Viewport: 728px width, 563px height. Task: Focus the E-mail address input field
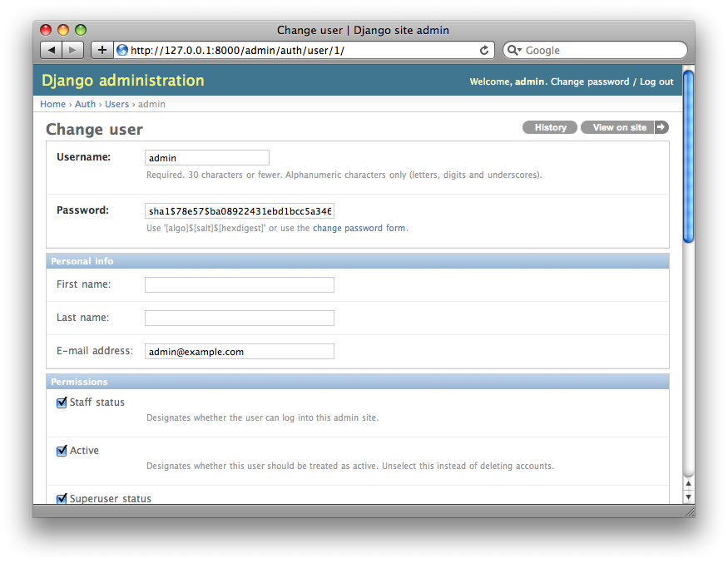239,352
